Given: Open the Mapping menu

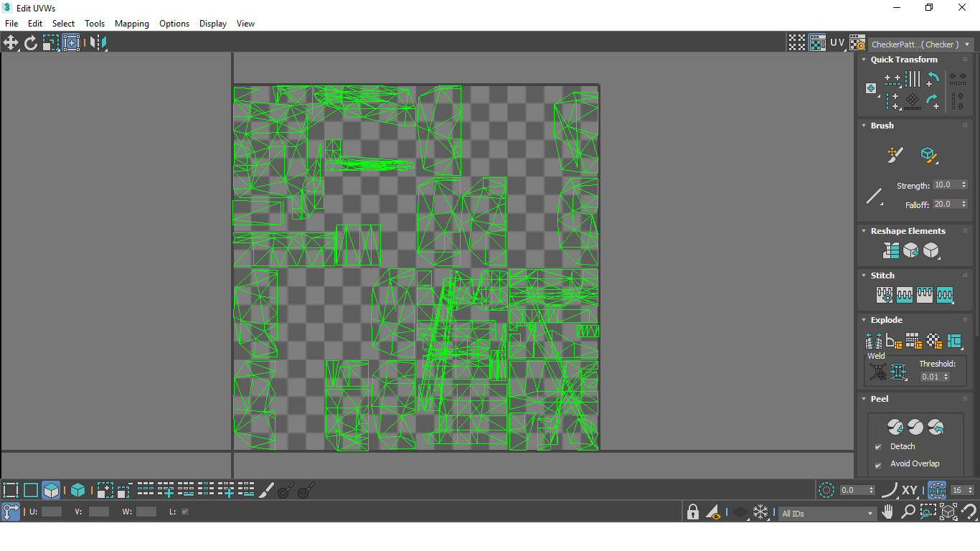Looking at the screenshot, I should (132, 24).
